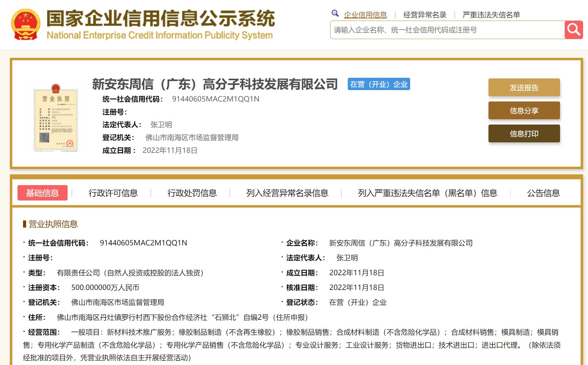Open the business license thumbnail image
This screenshot has width=588, height=365.
tap(56, 117)
